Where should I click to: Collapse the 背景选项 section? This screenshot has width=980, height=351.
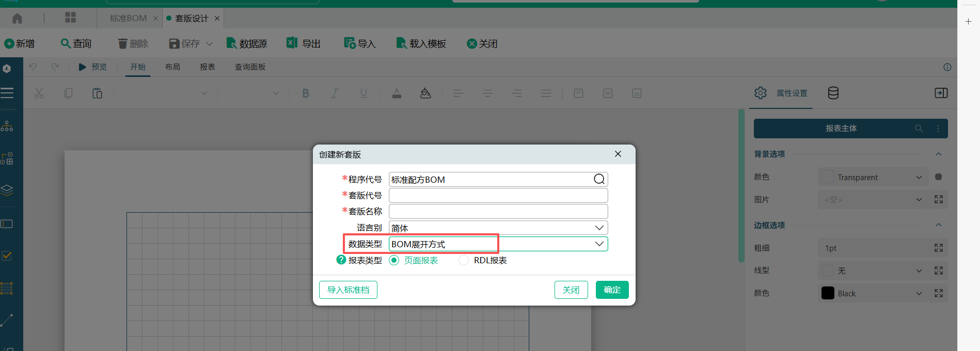pyautogui.click(x=938, y=154)
